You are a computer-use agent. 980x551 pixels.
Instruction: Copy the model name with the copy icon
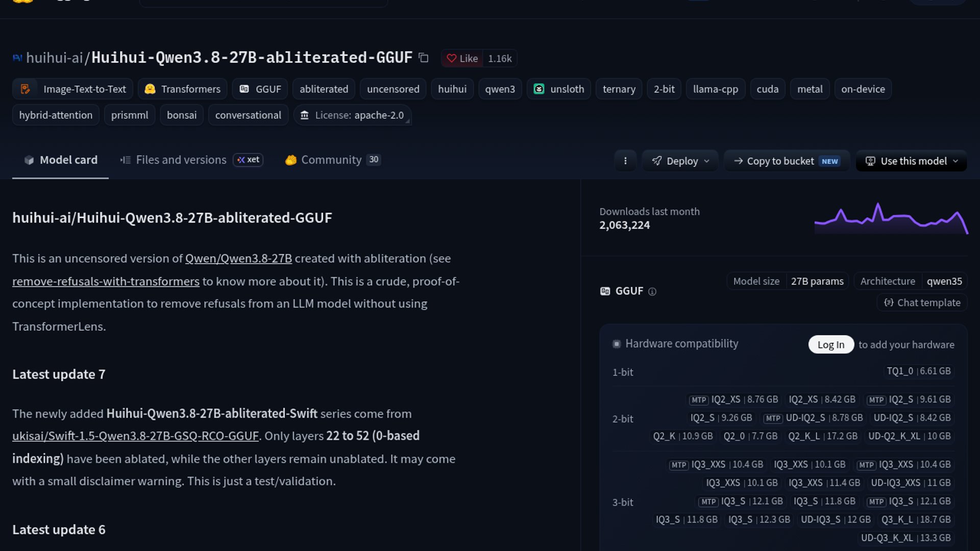423,58
